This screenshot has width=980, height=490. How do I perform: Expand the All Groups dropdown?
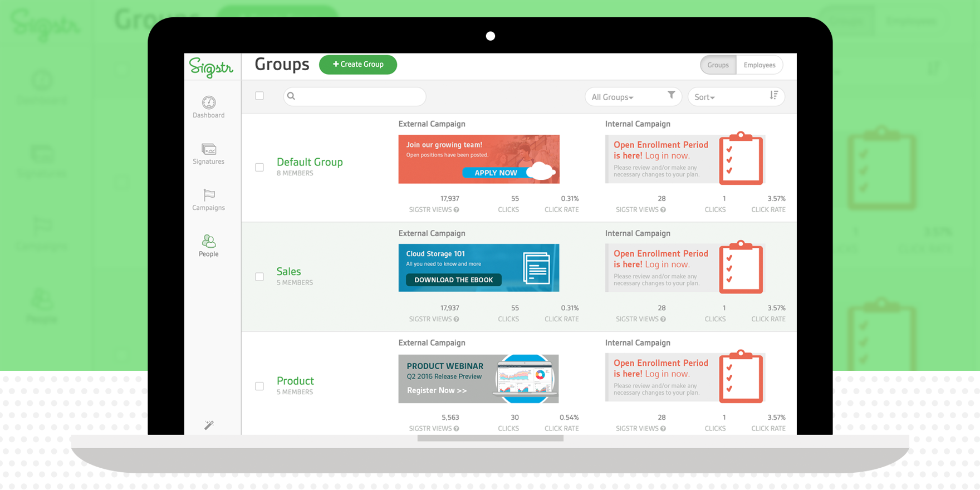[633, 97]
